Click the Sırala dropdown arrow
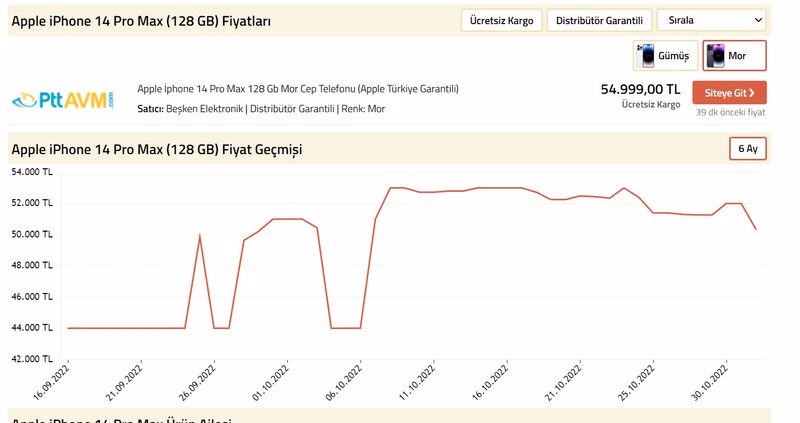 click(758, 20)
